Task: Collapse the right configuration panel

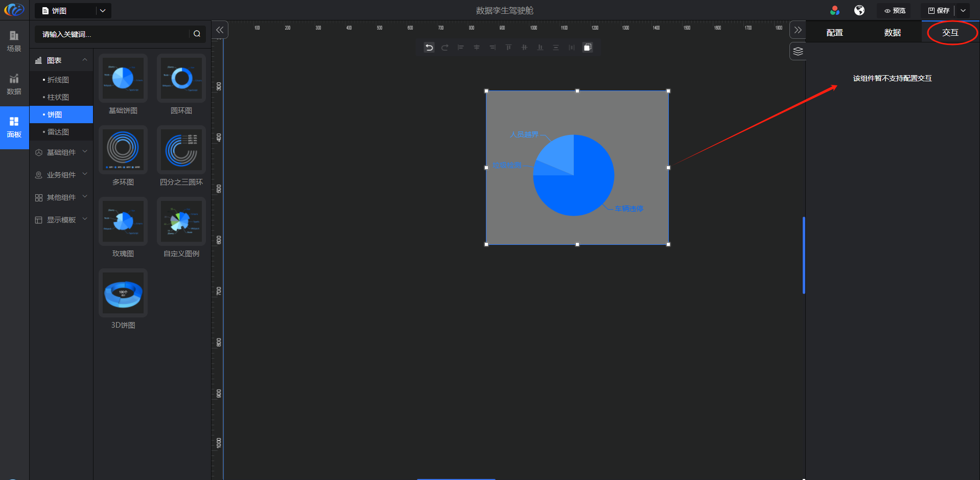Action: (798, 30)
